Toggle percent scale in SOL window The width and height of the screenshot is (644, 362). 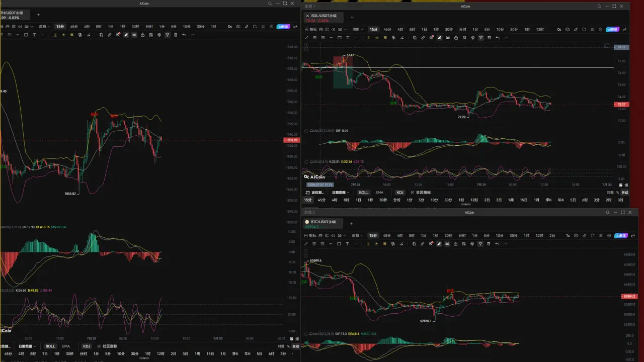(x=618, y=193)
